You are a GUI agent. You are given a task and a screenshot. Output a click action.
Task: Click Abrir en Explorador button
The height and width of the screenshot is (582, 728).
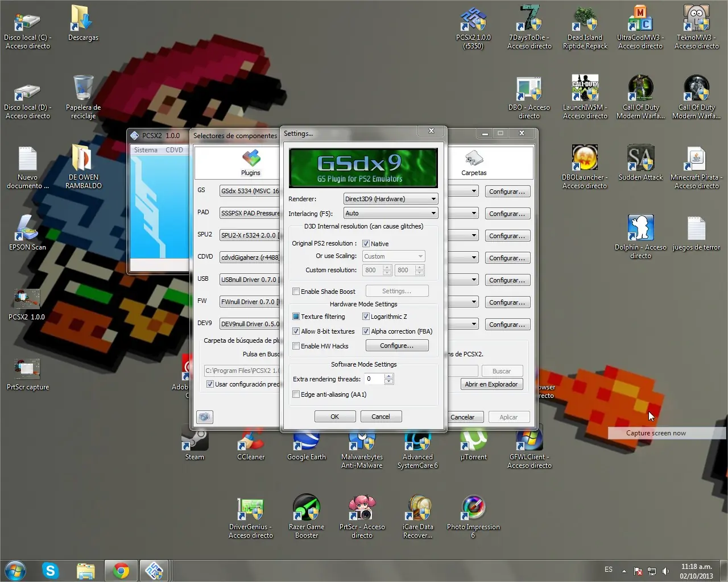pos(491,384)
